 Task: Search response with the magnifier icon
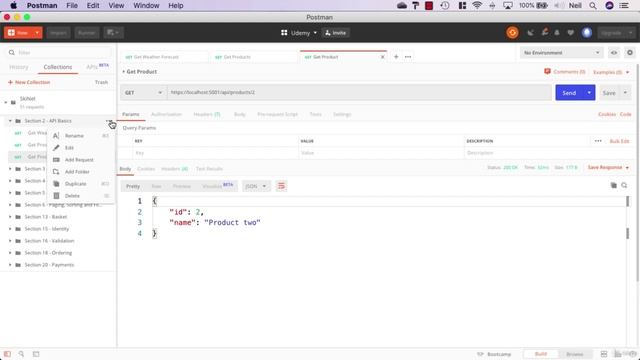point(624,185)
